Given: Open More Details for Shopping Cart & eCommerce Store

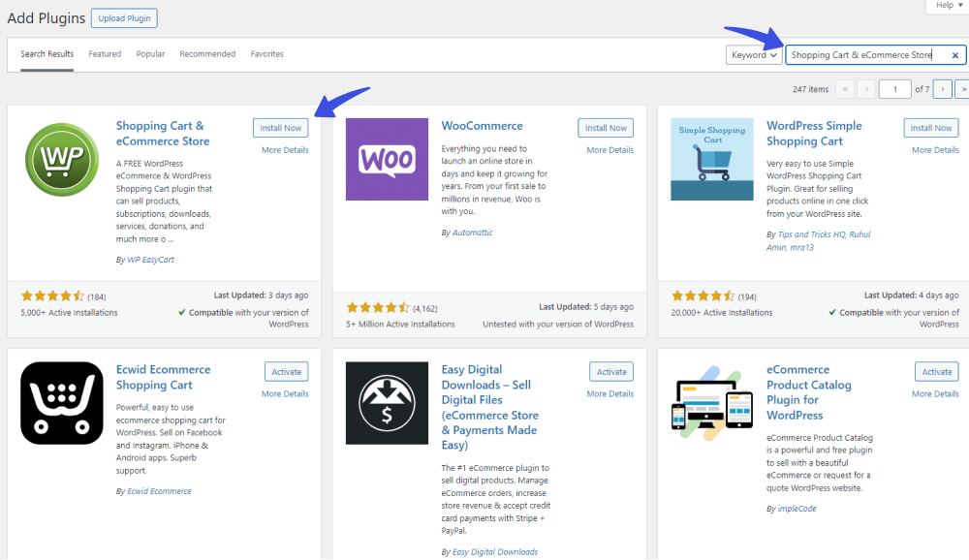Looking at the screenshot, I should [285, 149].
